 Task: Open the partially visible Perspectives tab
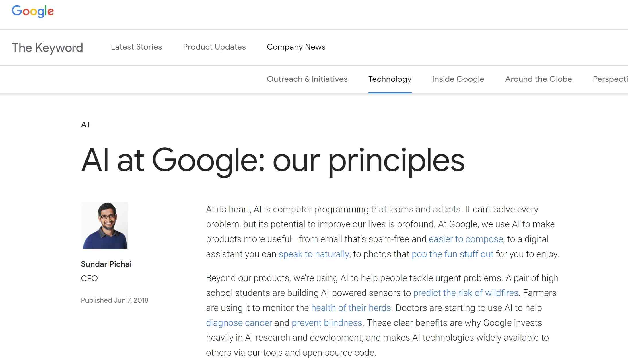(610, 79)
